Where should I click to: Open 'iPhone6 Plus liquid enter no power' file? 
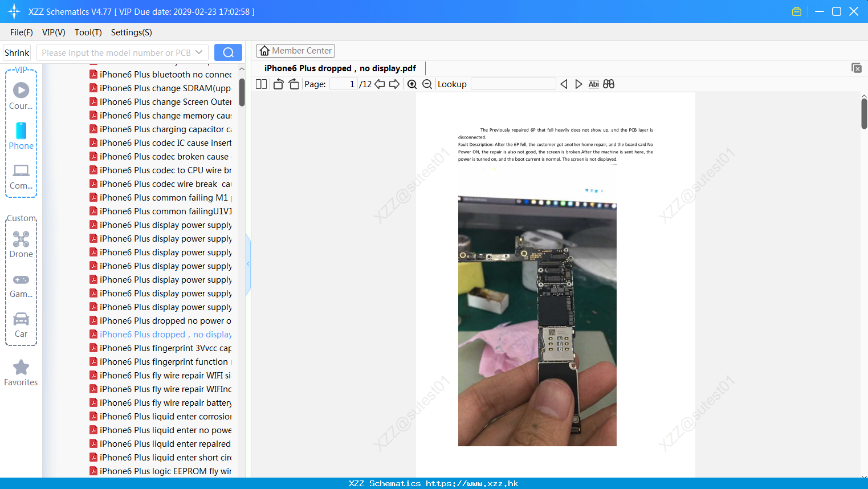coord(161,430)
